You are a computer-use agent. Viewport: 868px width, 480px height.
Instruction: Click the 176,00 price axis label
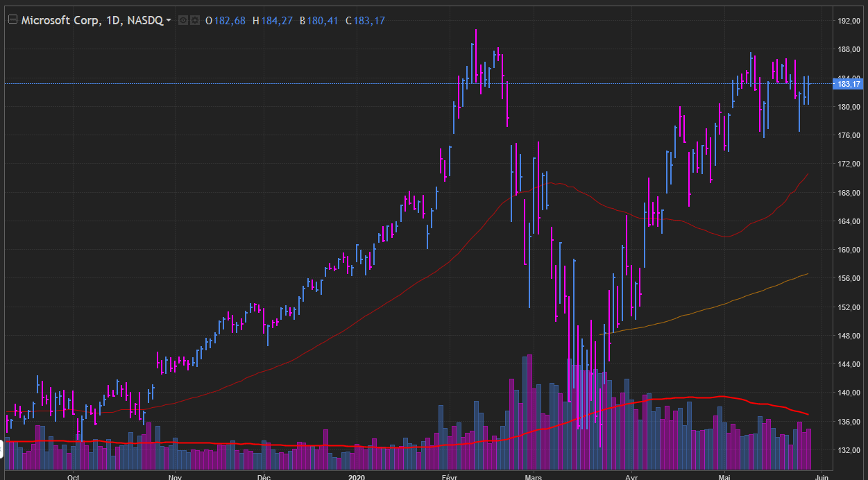(850, 135)
